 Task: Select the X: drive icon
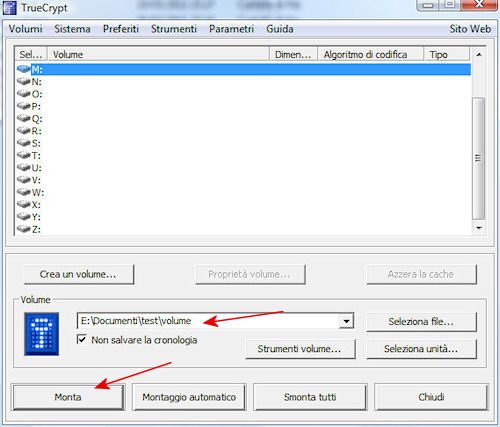tap(23, 204)
